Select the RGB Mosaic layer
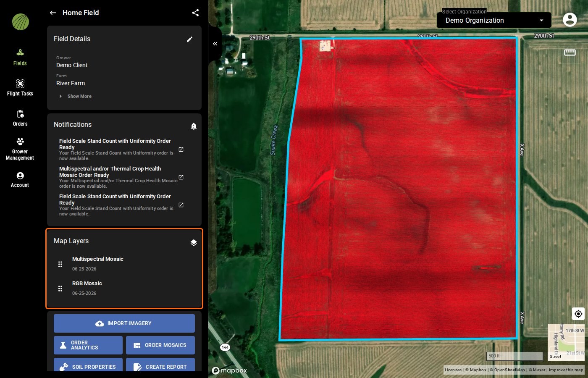The image size is (588, 378). tap(87, 283)
